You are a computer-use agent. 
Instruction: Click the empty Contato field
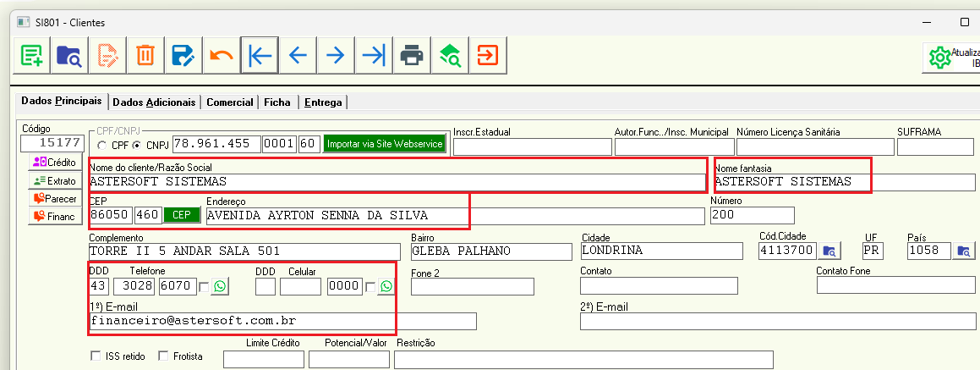(x=659, y=285)
